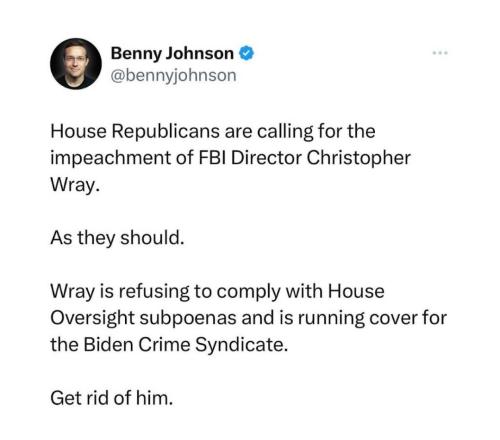This screenshot has width=500, height=440.
Task: Click the 'House Republicans are calling' line
Action: pyautogui.click(x=213, y=131)
